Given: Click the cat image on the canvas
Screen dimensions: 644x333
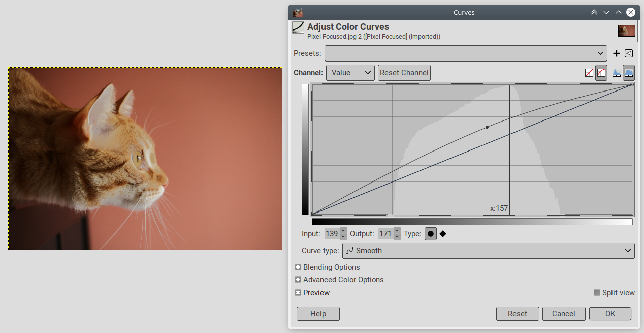Looking at the screenshot, I should [x=145, y=159].
